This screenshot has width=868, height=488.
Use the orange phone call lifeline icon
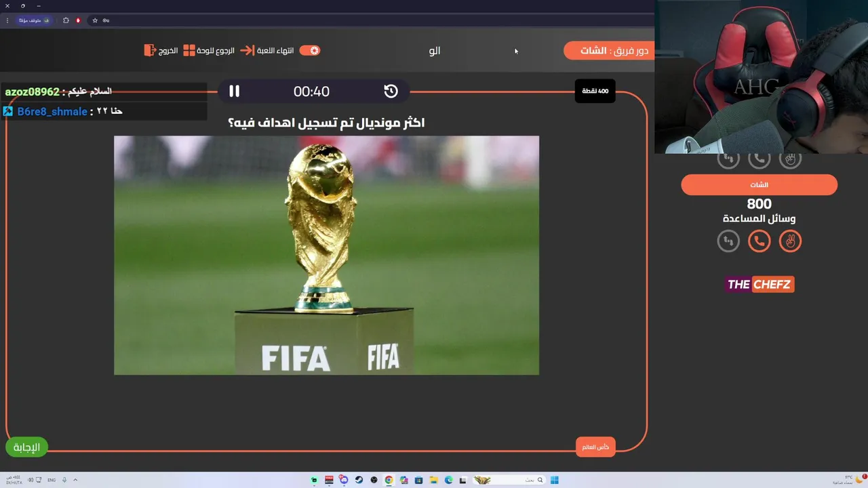tap(759, 241)
